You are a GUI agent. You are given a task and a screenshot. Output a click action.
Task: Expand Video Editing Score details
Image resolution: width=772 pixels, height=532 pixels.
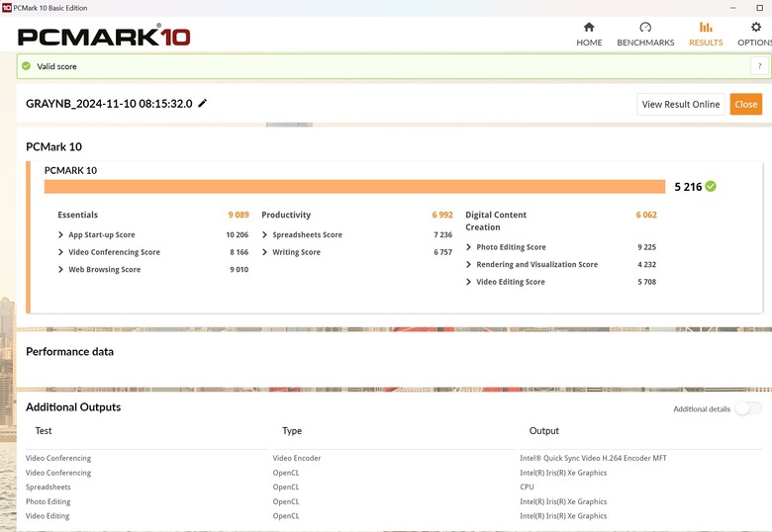tap(468, 282)
